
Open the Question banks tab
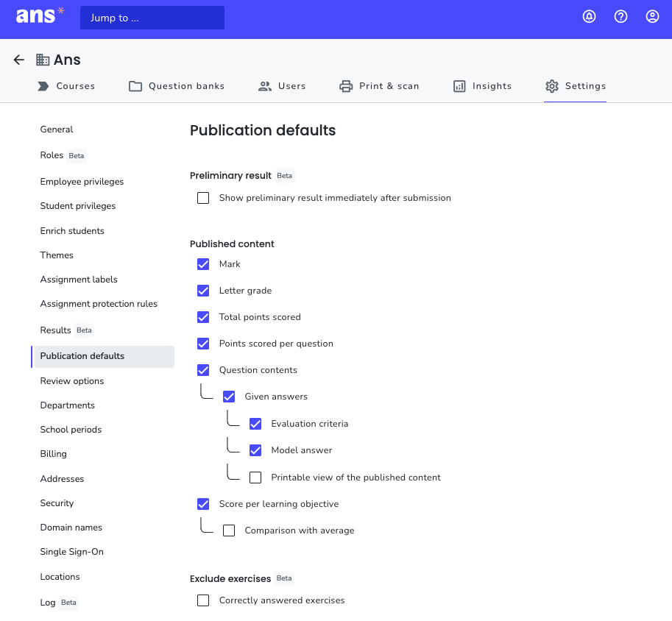[x=177, y=86]
